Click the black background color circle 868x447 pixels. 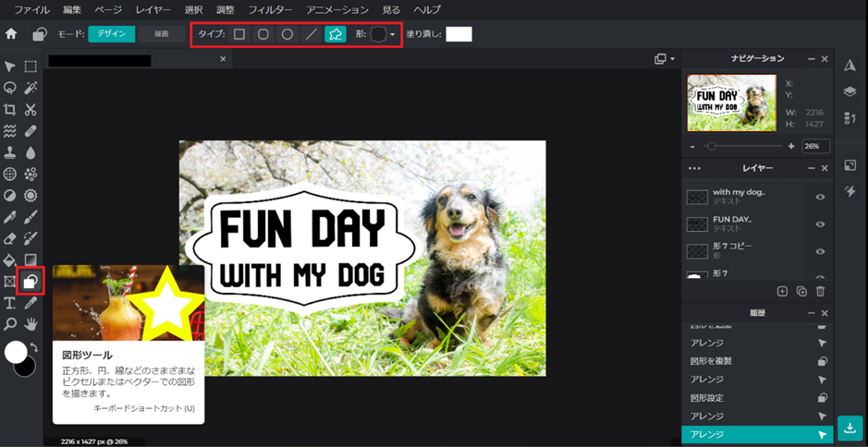27,368
